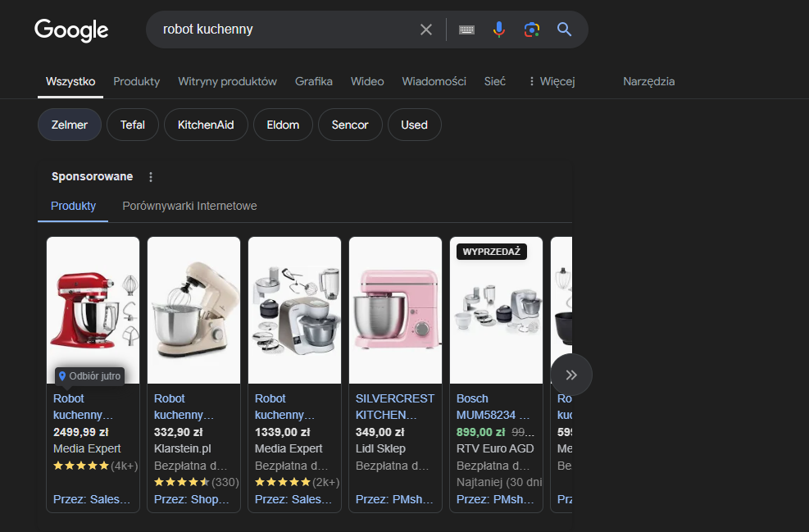Select the sponsored Produkty sub-tab

pos(73,206)
